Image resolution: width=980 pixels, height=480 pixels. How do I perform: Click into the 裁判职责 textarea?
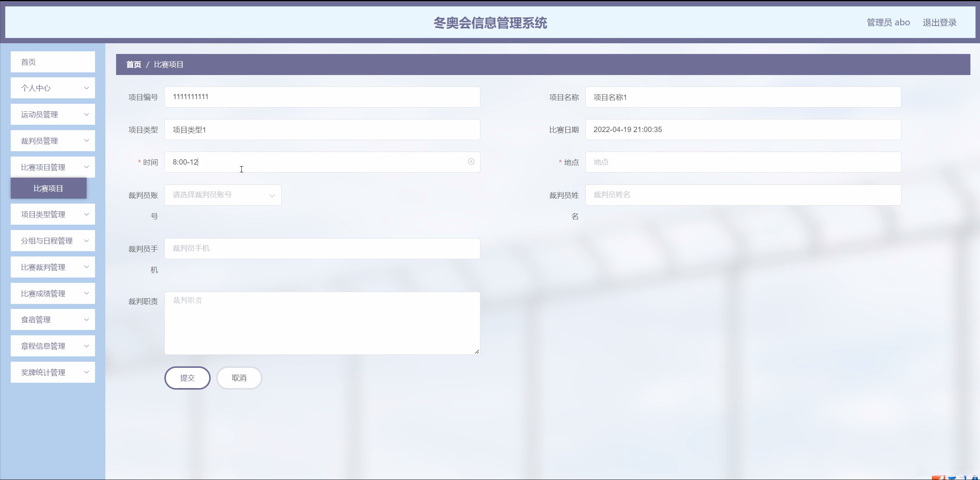coord(322,323)
